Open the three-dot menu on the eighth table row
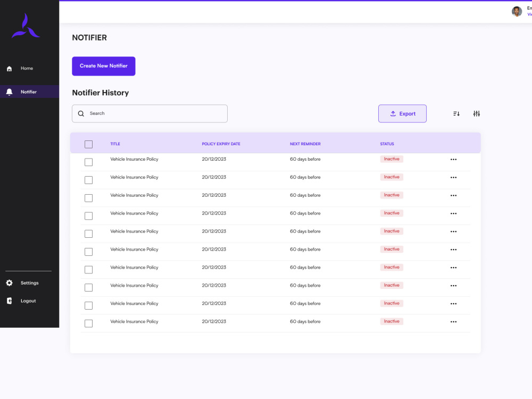Viewport: 532px width, 399px height. pyautogui.click(x=453, y=286)
